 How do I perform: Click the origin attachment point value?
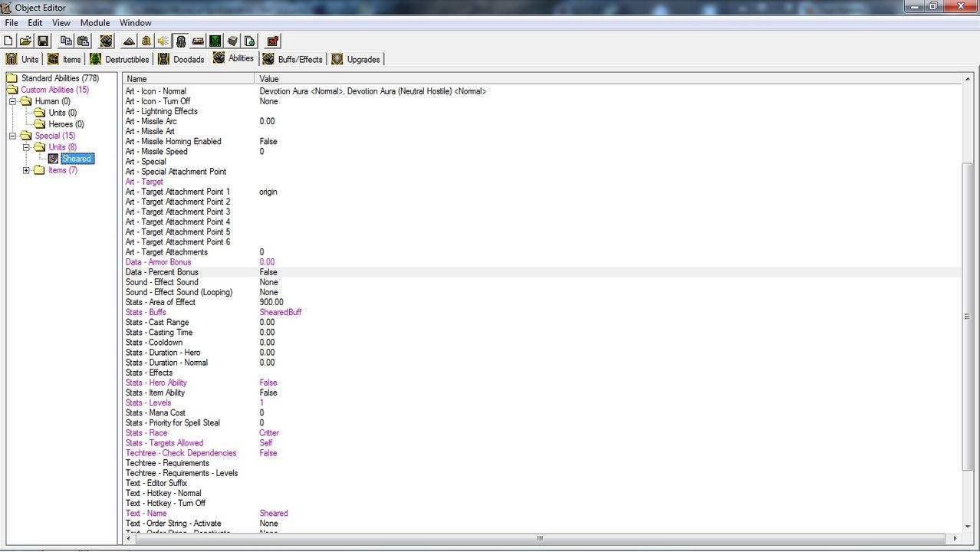tap(268, 192)
